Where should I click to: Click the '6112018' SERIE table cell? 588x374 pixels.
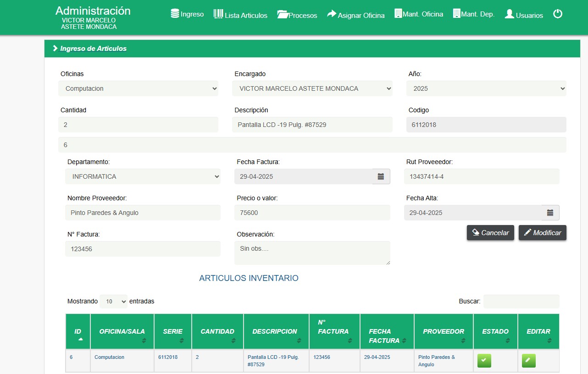pos(173,361)
